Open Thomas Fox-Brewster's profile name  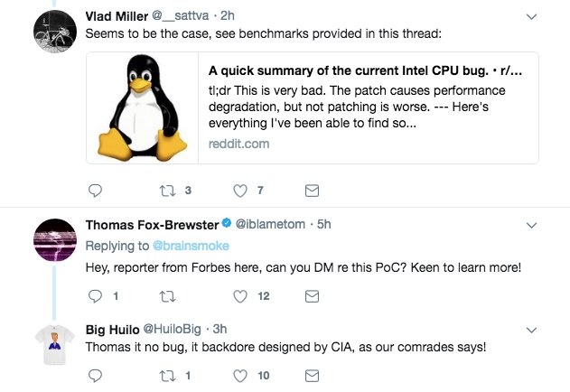click(152, 224)
